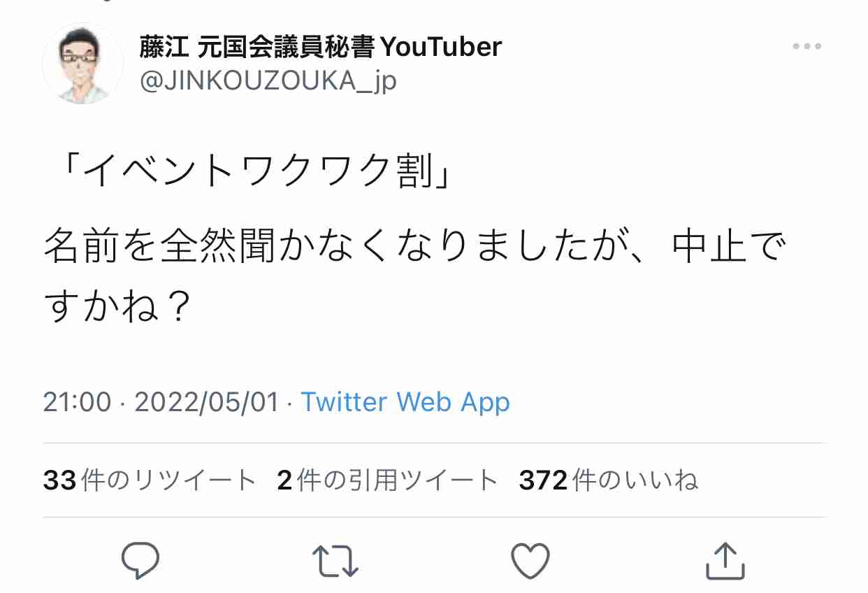The width and height of the screenshot is (868, 593).
Task: Click the Twitter Web App source link
Action: [405, 402]
